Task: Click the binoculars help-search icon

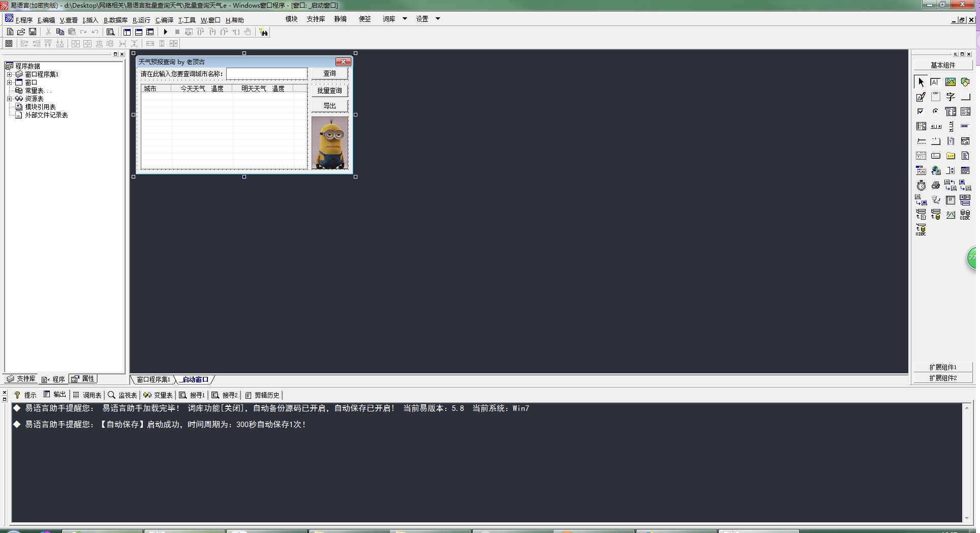Action: coord(263,32)
